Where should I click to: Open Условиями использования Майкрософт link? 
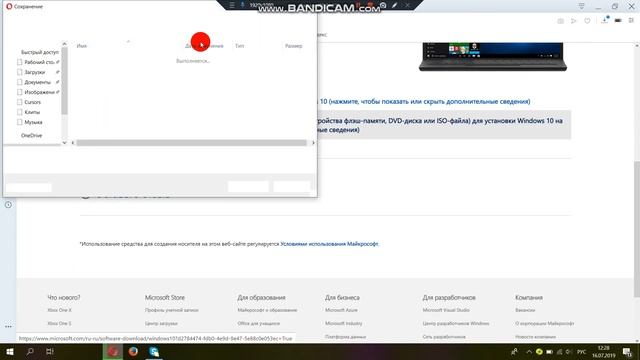click(x=329, y=244)
